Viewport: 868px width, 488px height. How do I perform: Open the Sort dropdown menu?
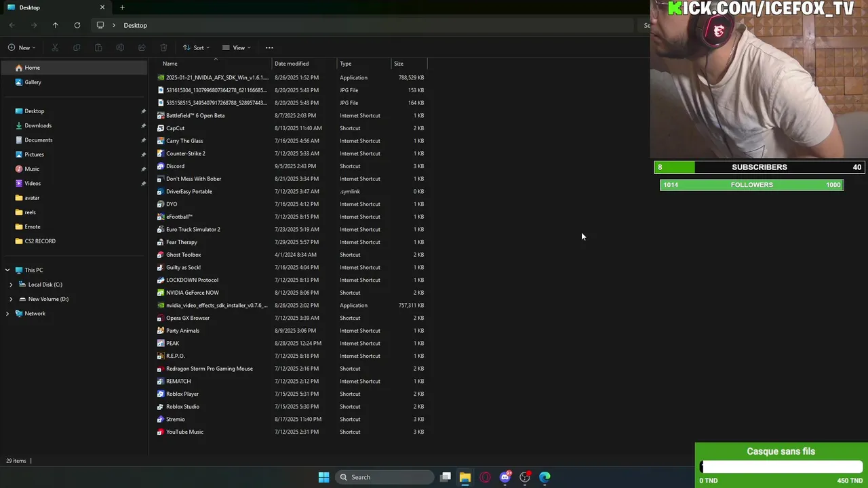[x=196, y=47]
